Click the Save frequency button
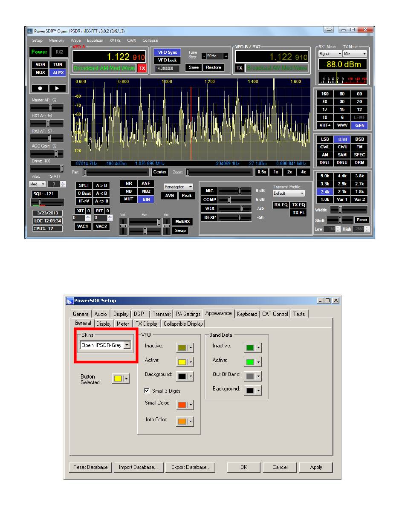The width and height of the screenshot is (405, 532). [194, 67]
